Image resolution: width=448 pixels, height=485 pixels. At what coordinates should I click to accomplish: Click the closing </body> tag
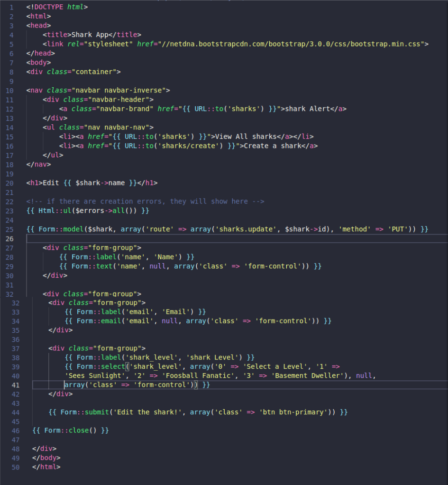pos(46,458)
